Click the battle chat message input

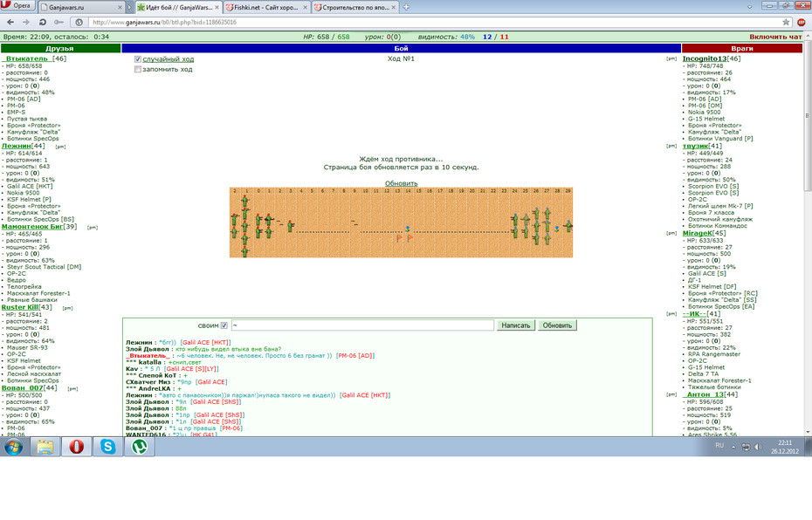tap(362, 325)
